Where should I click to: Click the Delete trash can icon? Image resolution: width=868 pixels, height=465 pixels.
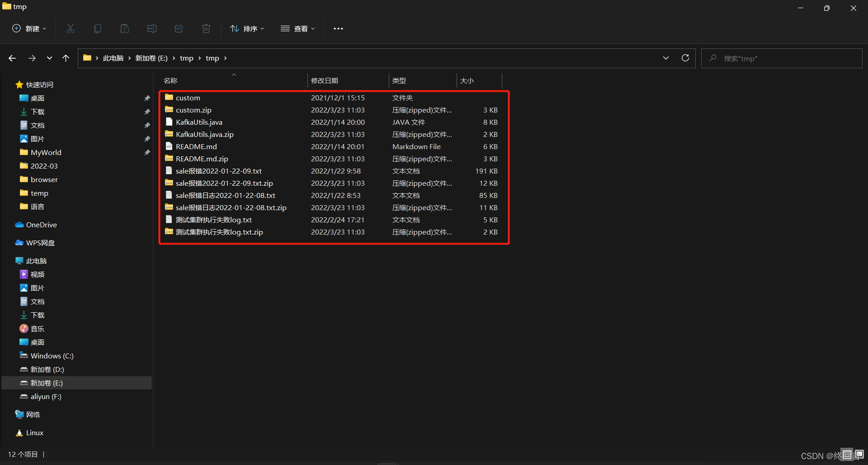(206, 28)
